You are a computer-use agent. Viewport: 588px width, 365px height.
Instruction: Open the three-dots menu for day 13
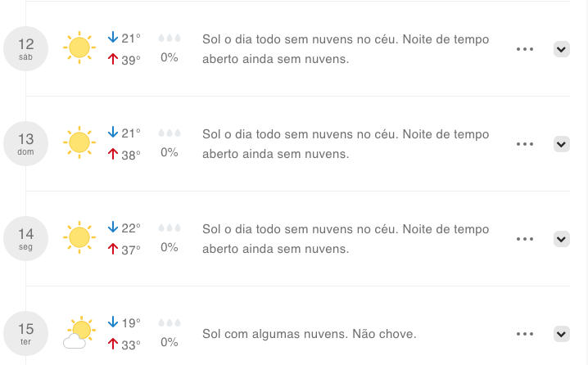pos(525,144)
